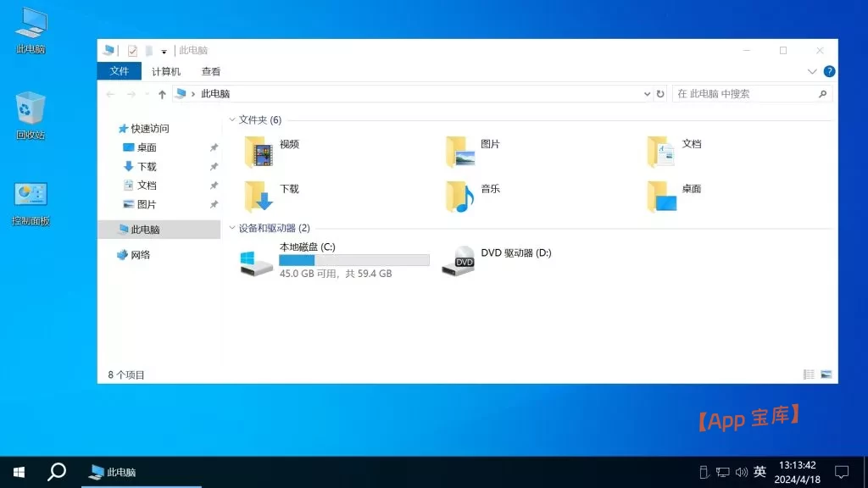
Task: Launch 控制面板 from the desktop
Action: [29, 197]
